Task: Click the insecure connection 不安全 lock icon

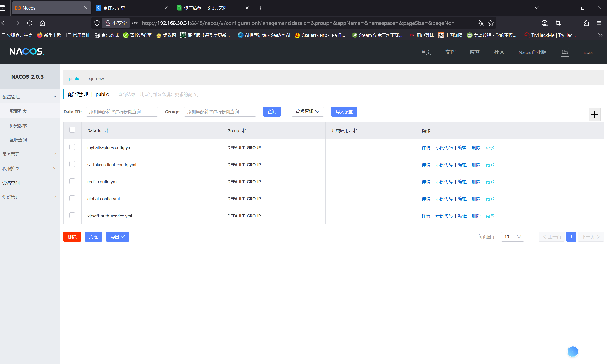Action: click(x=116, y=23)
